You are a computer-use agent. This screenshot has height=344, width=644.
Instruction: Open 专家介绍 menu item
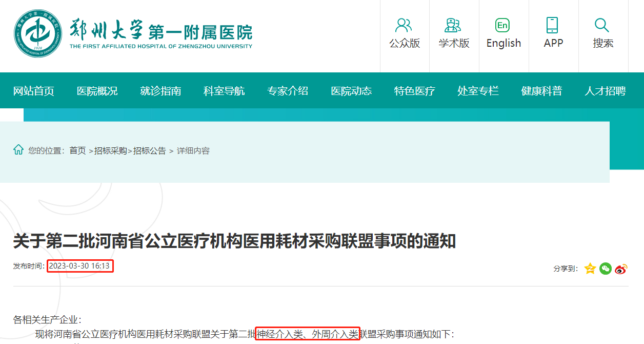click(288, 91)
